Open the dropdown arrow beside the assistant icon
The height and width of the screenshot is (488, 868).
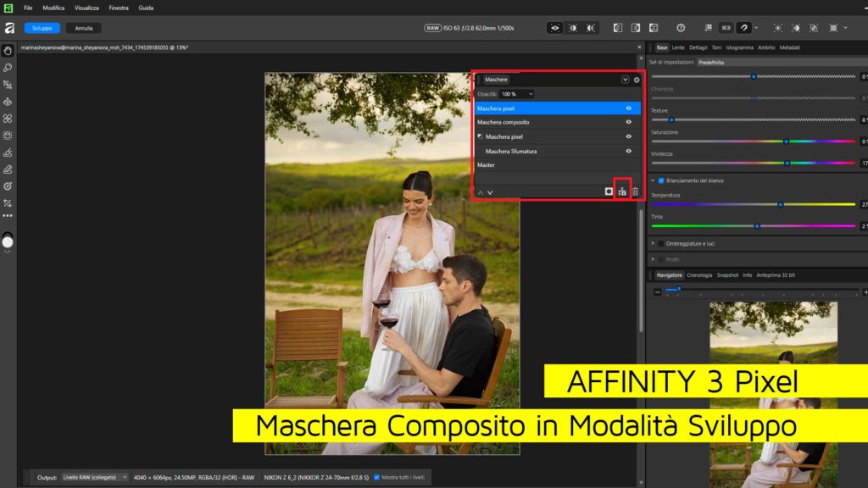pos(756,28)
